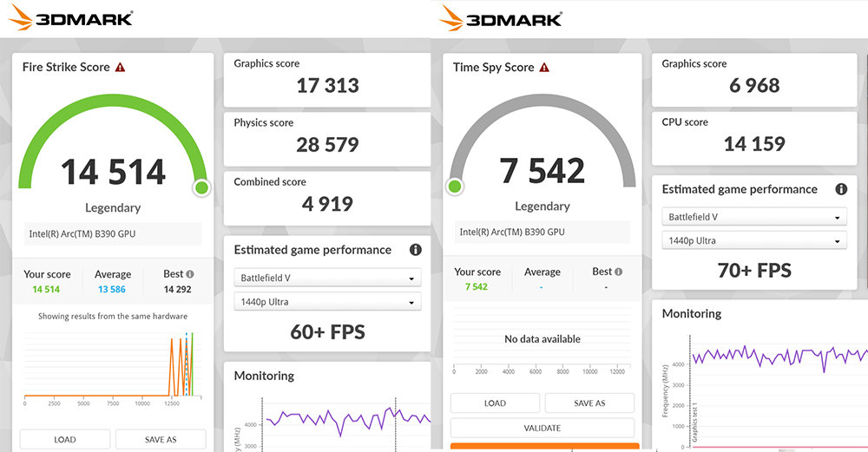Expand the Battlefield V dropdown in Time Spy panel
The image size is (868, 452).
(x=753, y=217)
